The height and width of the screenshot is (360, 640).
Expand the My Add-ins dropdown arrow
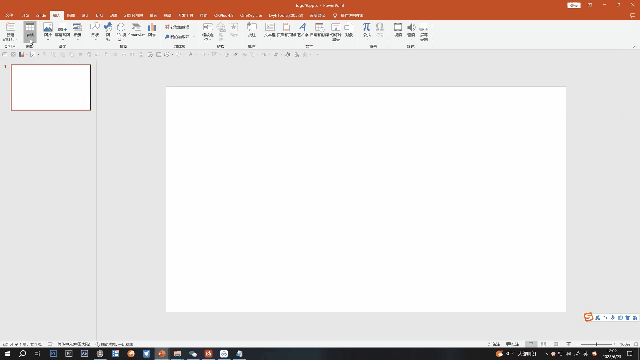pyautogui.click(x=193, y=37)
